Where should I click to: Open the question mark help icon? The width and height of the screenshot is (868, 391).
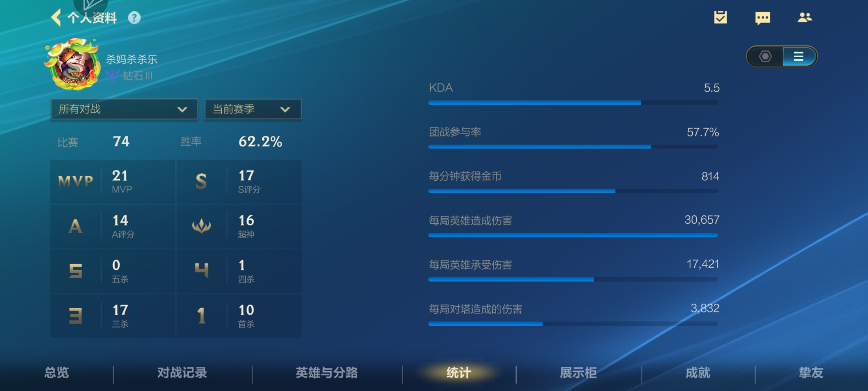(134, 18)
